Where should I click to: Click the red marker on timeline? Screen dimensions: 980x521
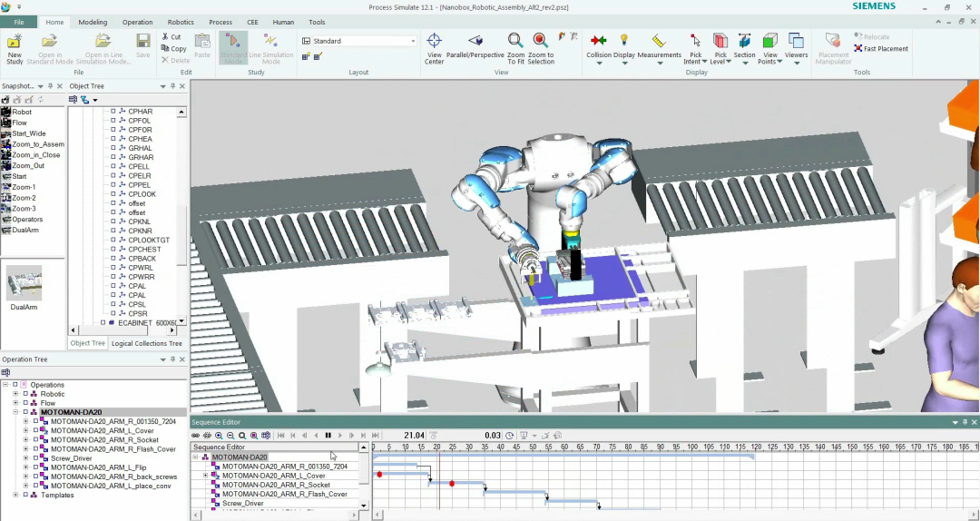379,475
